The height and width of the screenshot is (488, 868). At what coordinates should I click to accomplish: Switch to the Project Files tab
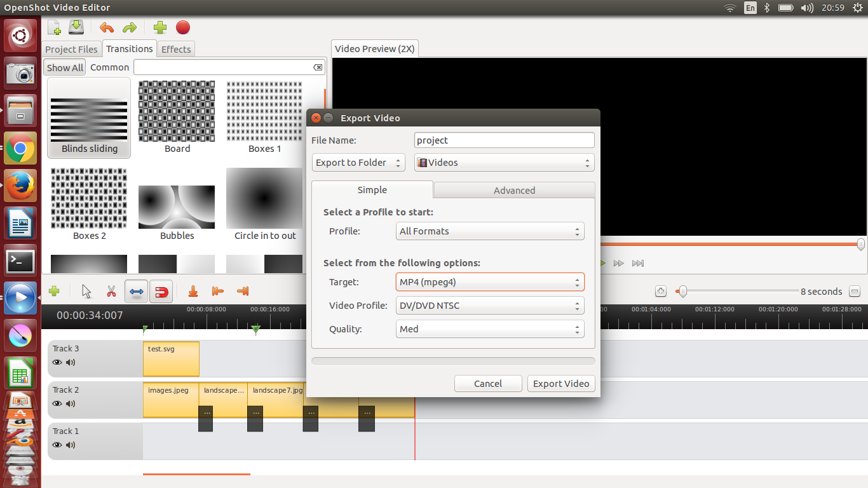pos(72,50)
